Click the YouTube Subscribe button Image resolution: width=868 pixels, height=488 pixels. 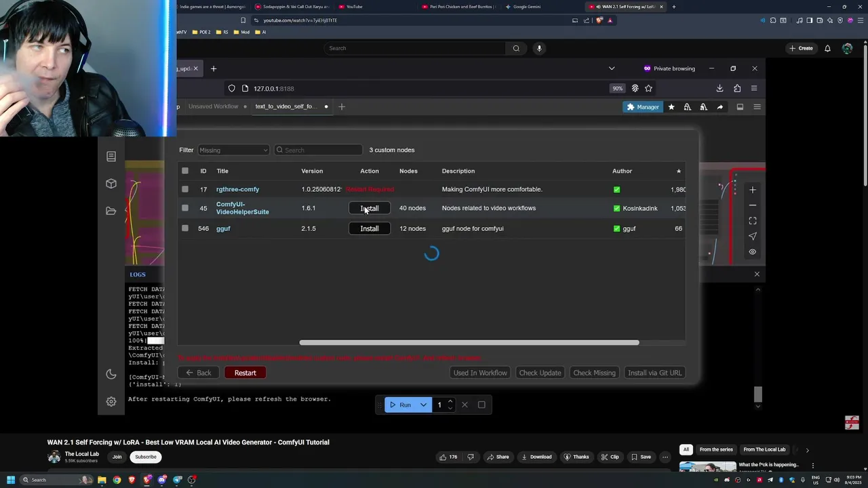(x=145, y=457)
